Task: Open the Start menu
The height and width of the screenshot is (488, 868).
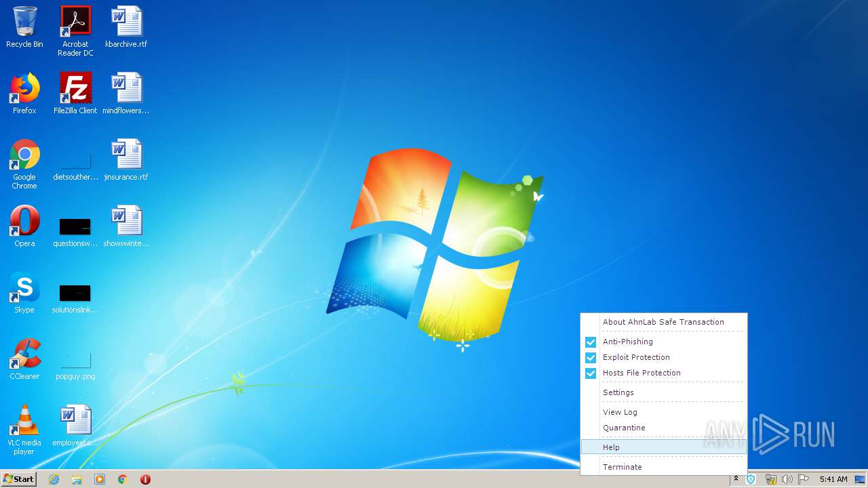Action: pos(18,479)
